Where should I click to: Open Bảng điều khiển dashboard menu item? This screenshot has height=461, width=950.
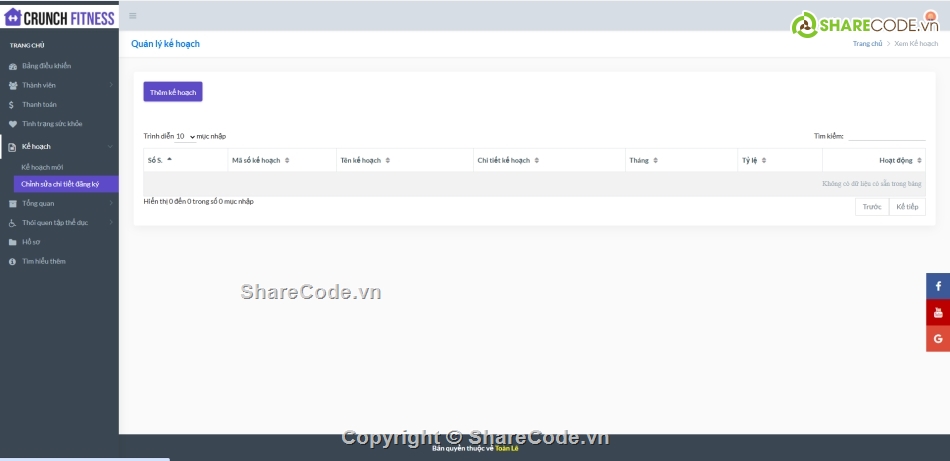[46, 66]
